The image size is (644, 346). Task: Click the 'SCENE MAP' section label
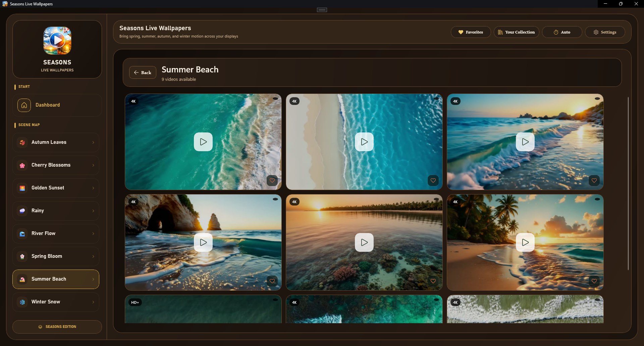pyautogui.click(x=29, y=125)
